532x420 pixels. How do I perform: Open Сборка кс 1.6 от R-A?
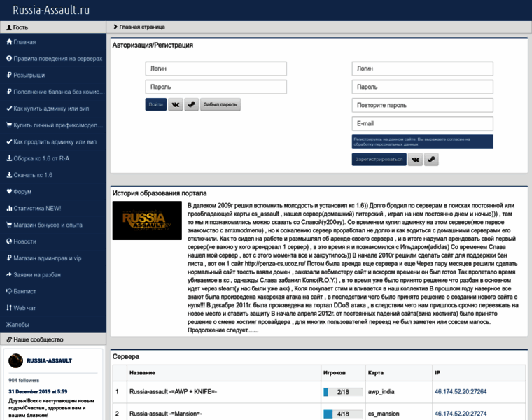(x=38, y=158)
